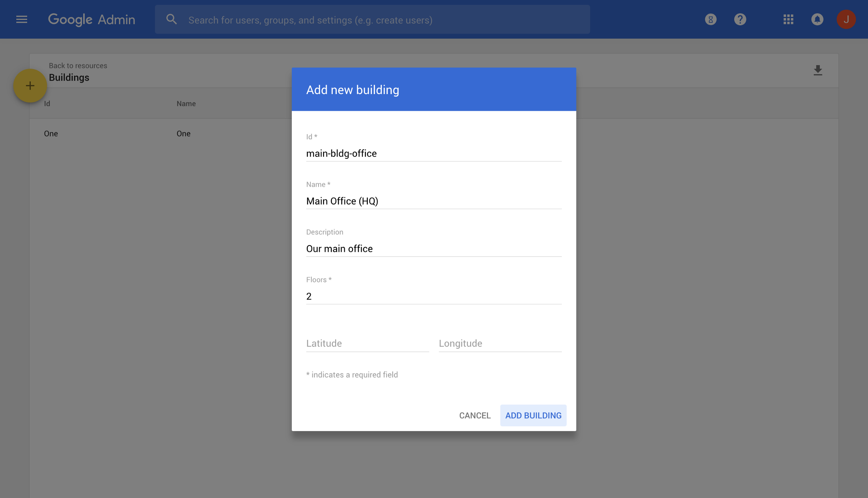Click the Add Building button
Viewport: 868px width, 498px height.
click(x=533, y=415)
